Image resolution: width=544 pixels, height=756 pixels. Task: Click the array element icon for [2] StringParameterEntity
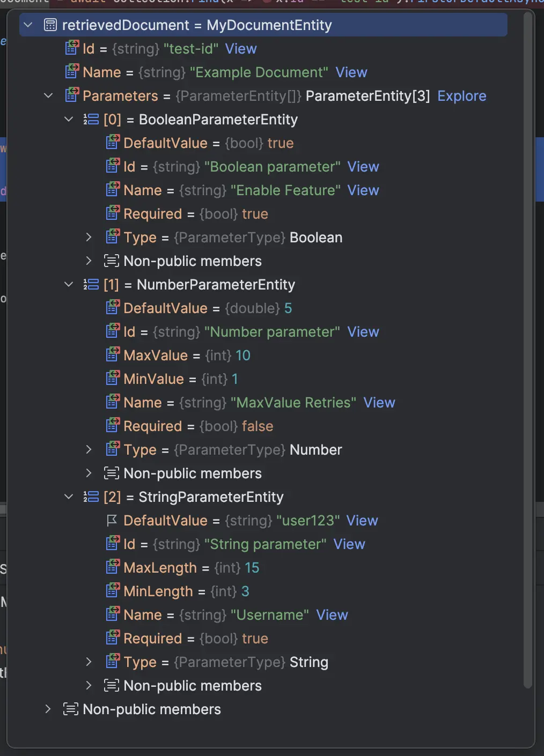tap(91, 496)
